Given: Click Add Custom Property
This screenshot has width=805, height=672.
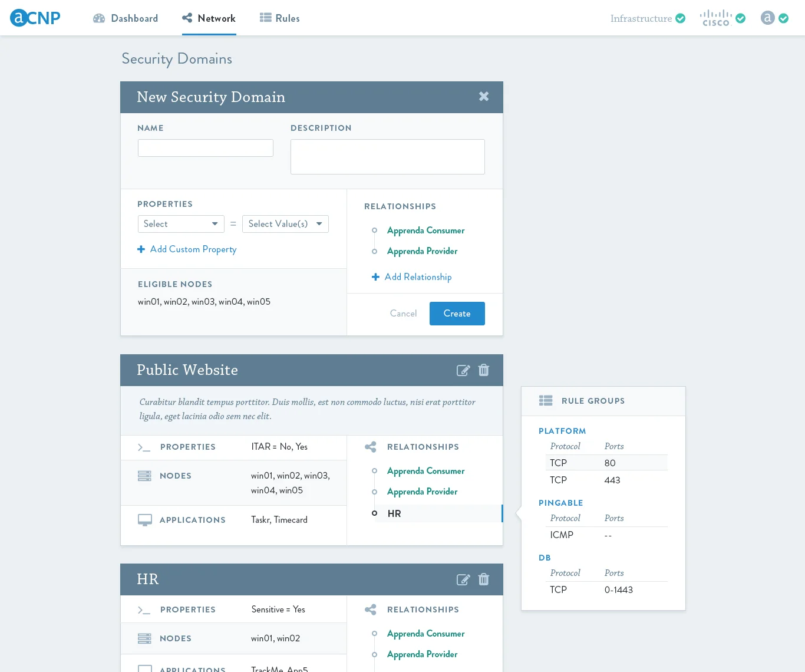Looking at the screenshot, I should 187,249.
